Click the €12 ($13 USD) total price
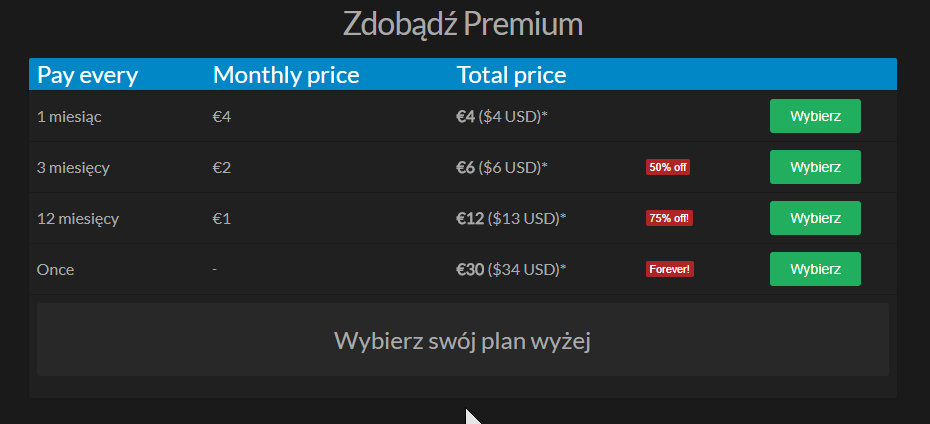The width and height of the screenshot is (930, 424). pos(511,219)
